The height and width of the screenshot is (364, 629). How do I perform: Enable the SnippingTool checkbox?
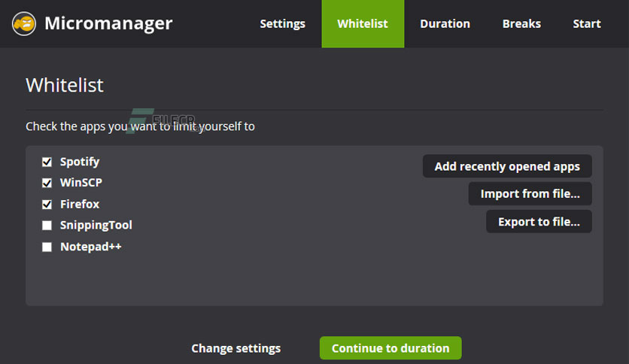point(47,226)
